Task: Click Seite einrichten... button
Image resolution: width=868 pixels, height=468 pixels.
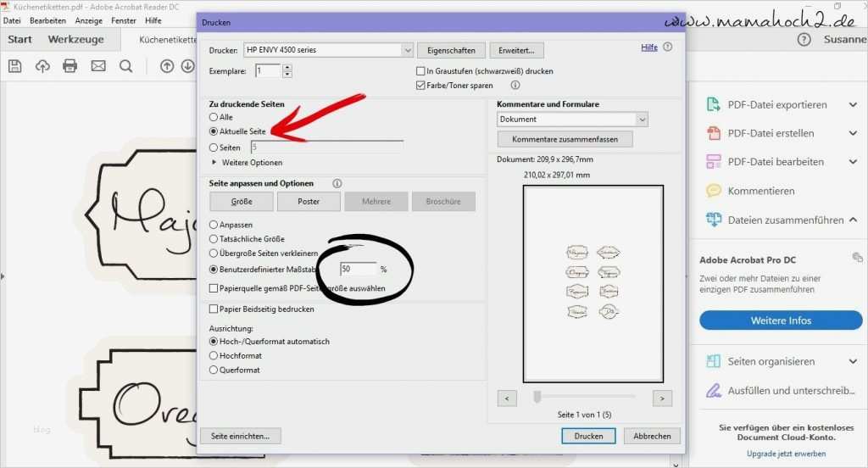Action: coord(240,437)
